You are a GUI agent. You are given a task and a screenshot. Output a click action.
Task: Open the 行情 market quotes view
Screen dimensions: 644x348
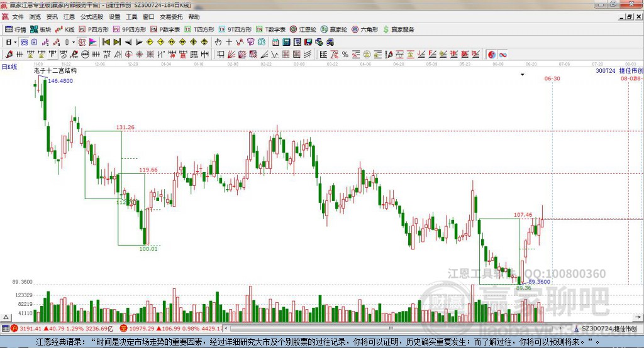click(x=16, y=30)
